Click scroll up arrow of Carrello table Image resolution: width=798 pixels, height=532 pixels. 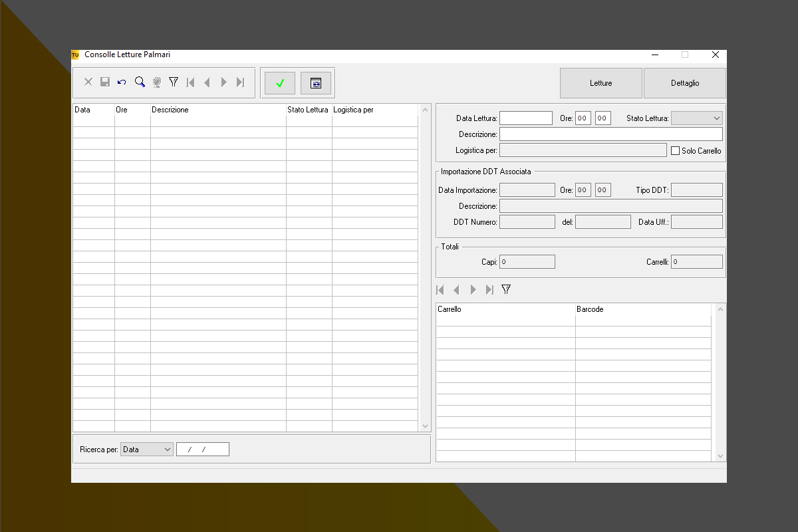(x=720, y=309)
